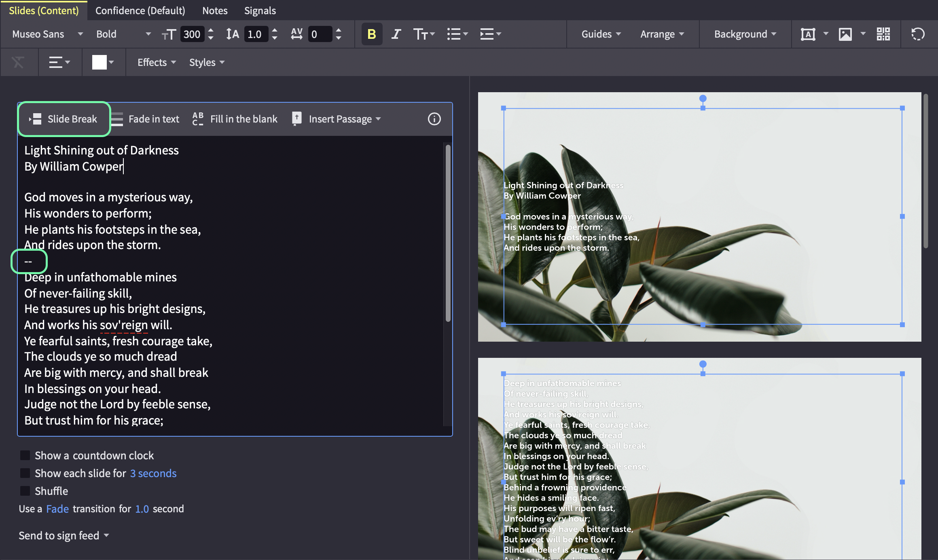Switch to the Notes tab
The height and width of the screenshot is (560, 938).
[x=215, y=11]
